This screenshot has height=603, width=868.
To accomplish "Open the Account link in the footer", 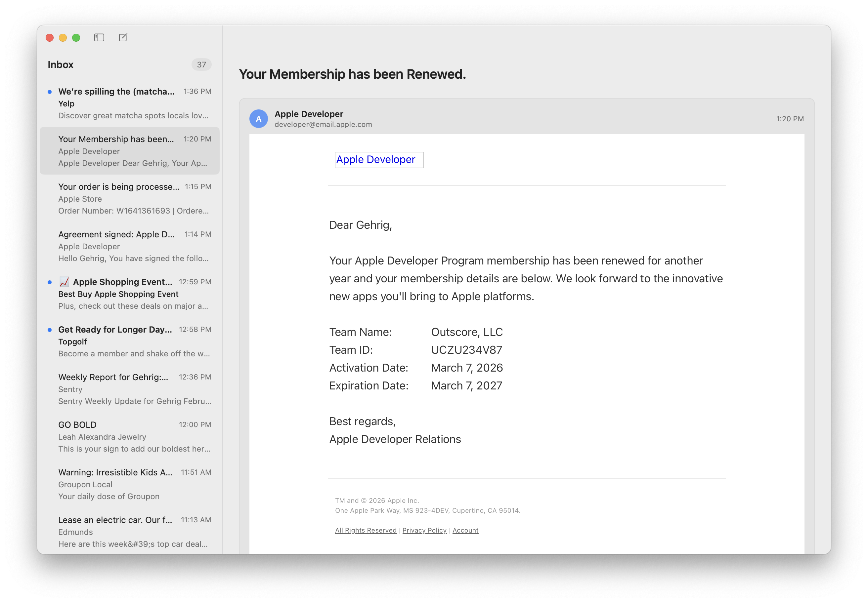I will click(465, 530).
